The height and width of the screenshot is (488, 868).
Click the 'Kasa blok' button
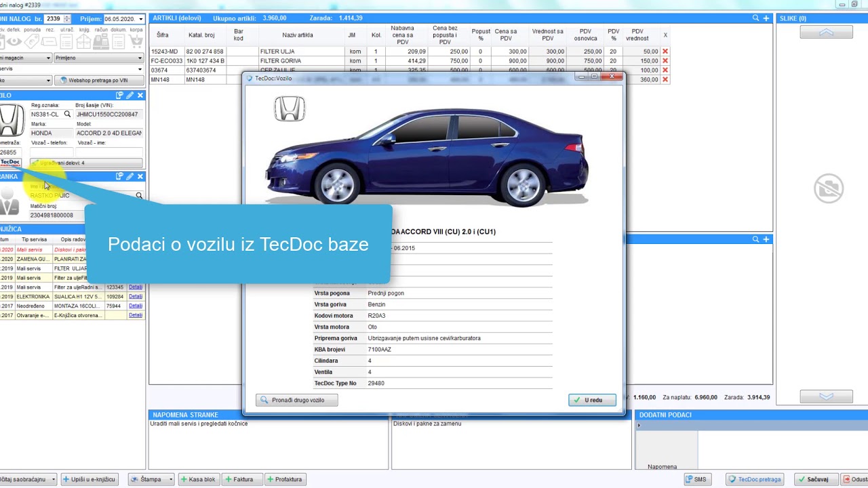(x=197, y=479)
